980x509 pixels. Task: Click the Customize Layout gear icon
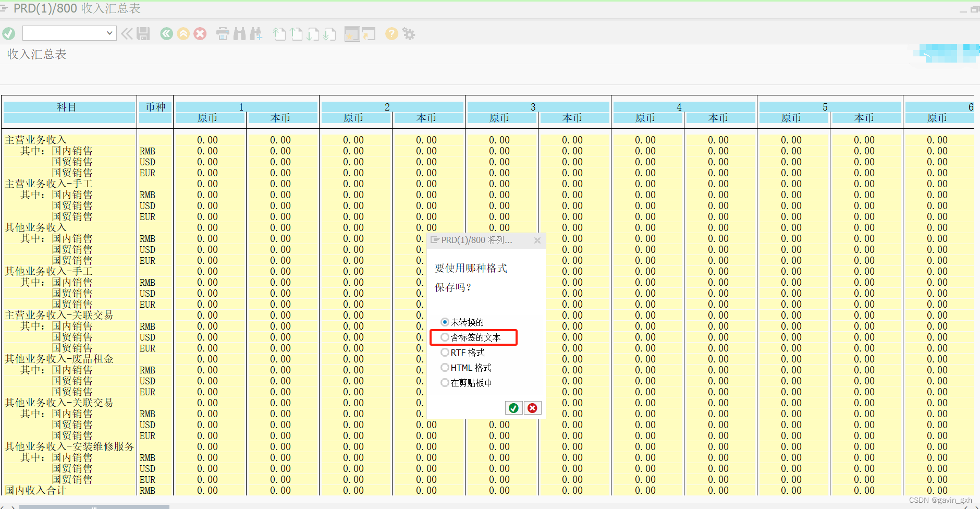click(409, 33)
